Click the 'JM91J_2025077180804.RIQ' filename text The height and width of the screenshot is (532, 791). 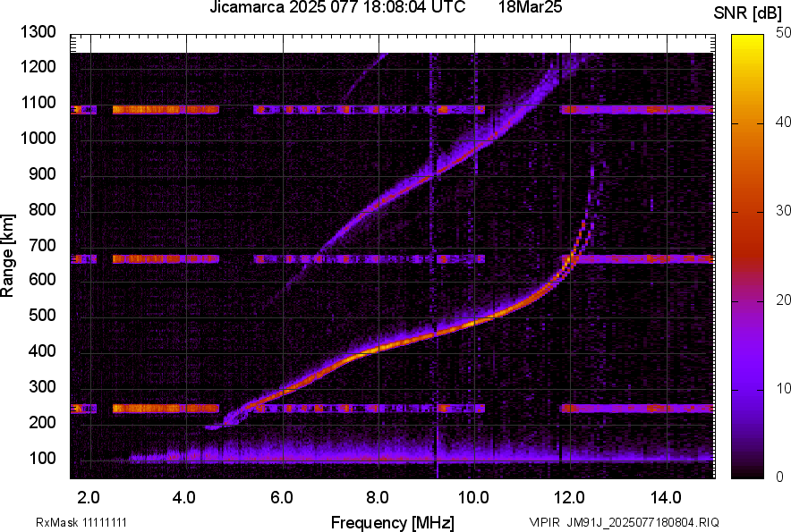point(642,522)
